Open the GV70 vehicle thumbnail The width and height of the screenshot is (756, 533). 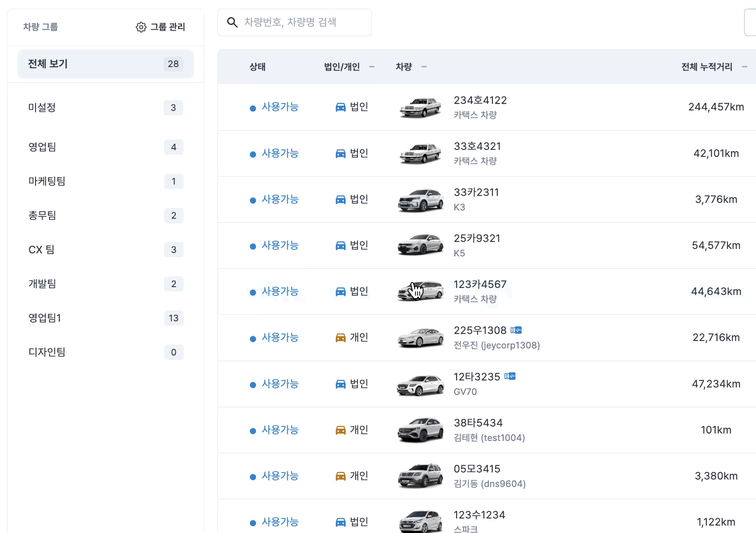[x=420, y=384]
